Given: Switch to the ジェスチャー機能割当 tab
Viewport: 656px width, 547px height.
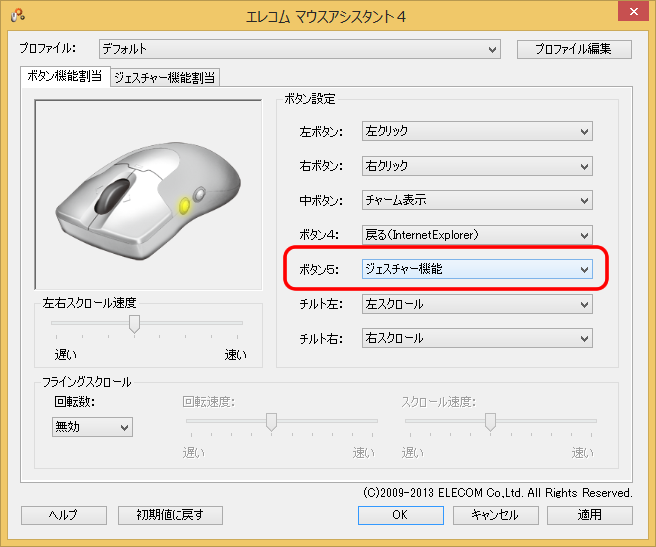Looking at the screenshot, I should [165, 77].
